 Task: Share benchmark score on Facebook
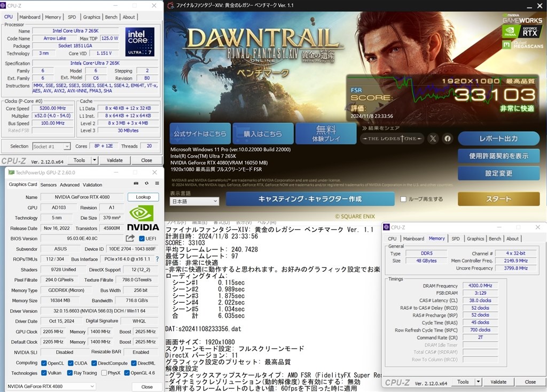tap(448, 138)
